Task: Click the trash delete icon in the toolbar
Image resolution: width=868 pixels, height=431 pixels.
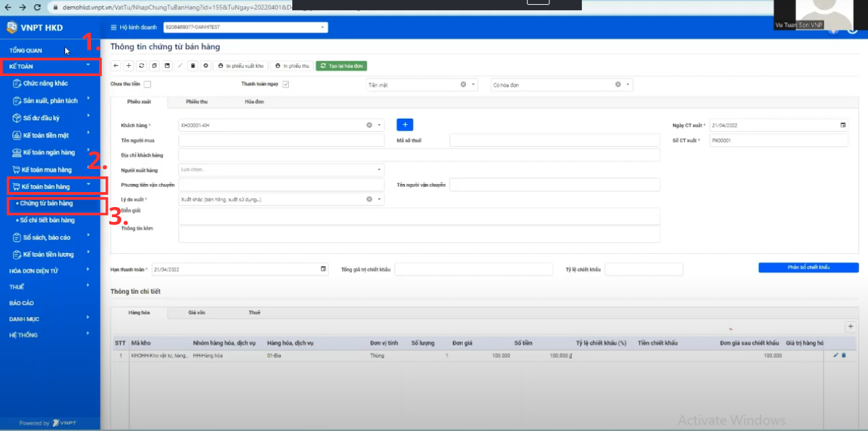Action: (x=193, y=66)
